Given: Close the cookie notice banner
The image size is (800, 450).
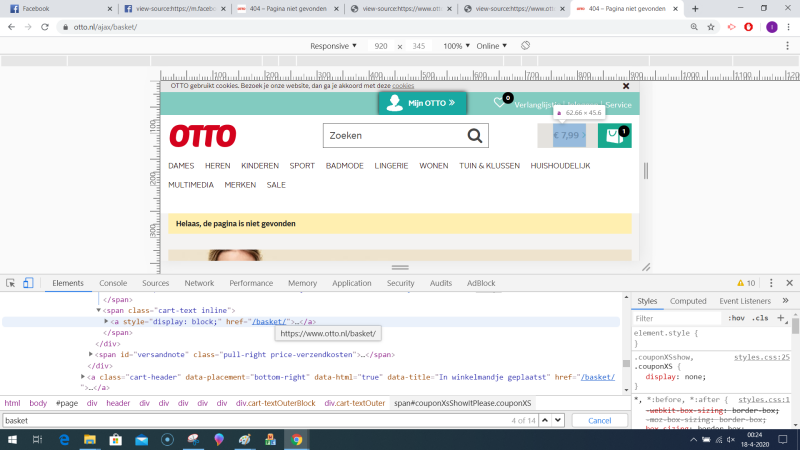Looking at the screenshot, I should (626, 86).
